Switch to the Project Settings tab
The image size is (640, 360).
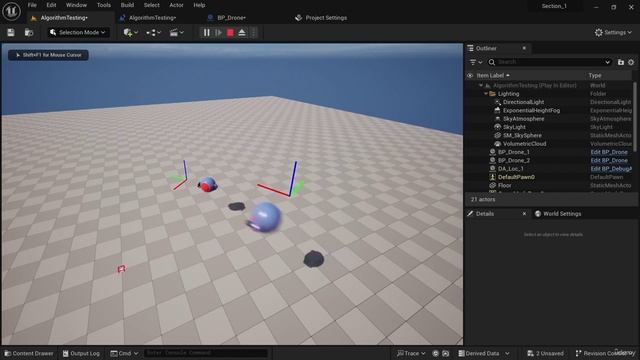click(x=326, y=18)
